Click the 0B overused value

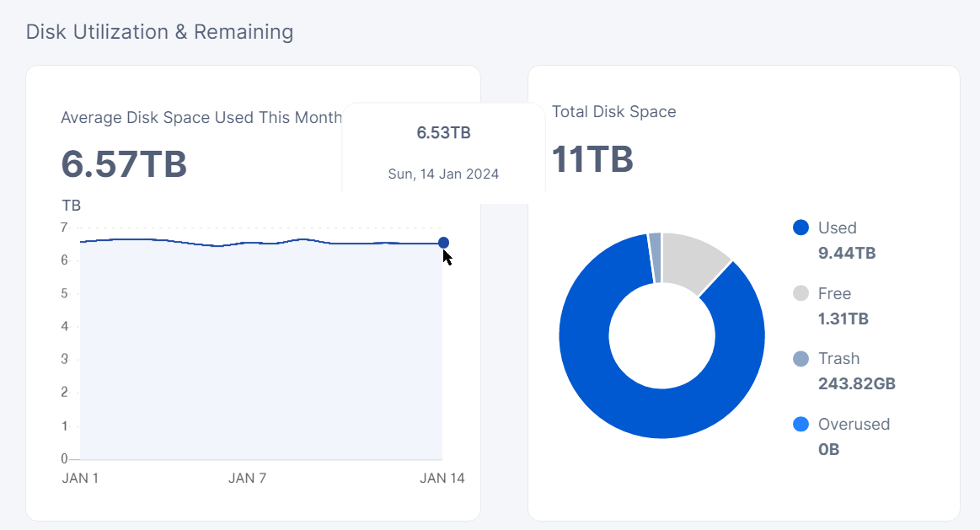[828, 449]
